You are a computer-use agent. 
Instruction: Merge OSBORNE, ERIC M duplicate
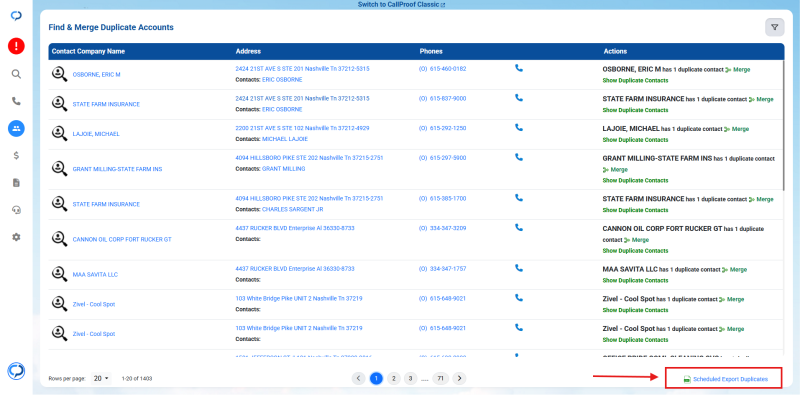tap(738, 69)
